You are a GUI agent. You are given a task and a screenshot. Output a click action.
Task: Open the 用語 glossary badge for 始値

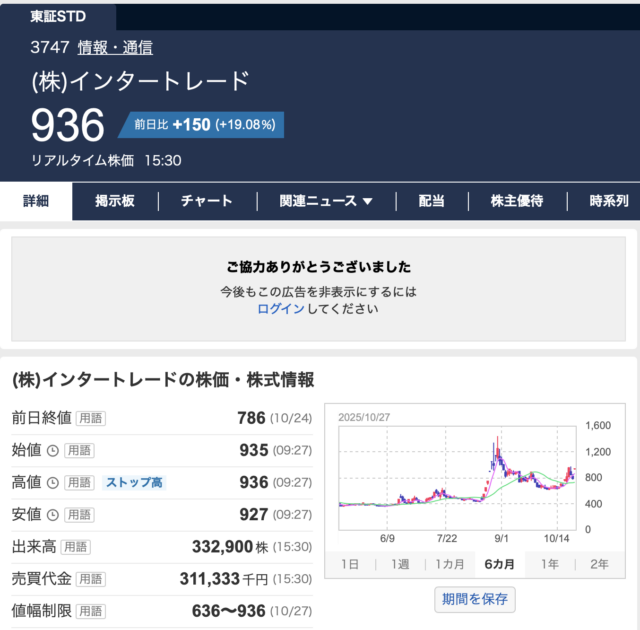tap(80, 450)
